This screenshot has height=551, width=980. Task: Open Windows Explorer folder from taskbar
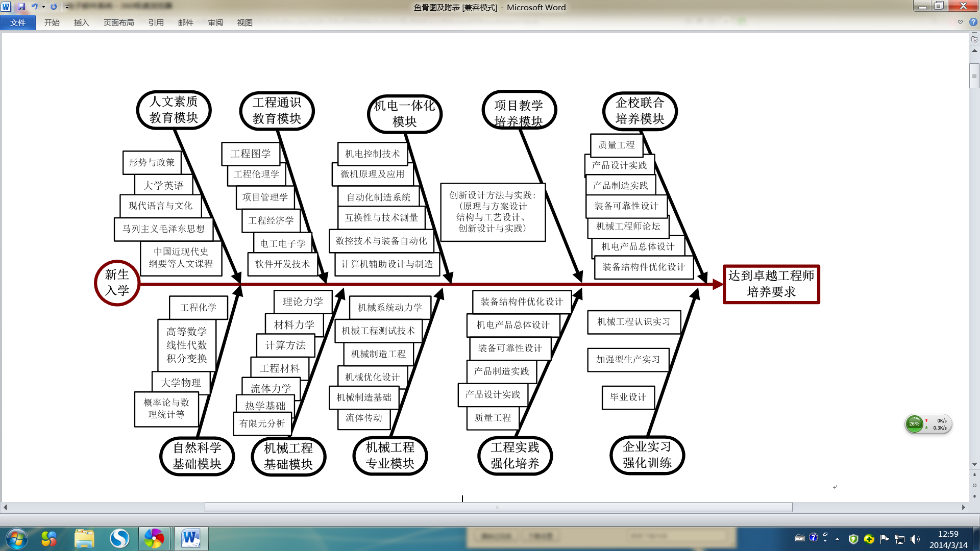[x=84, y=539]
